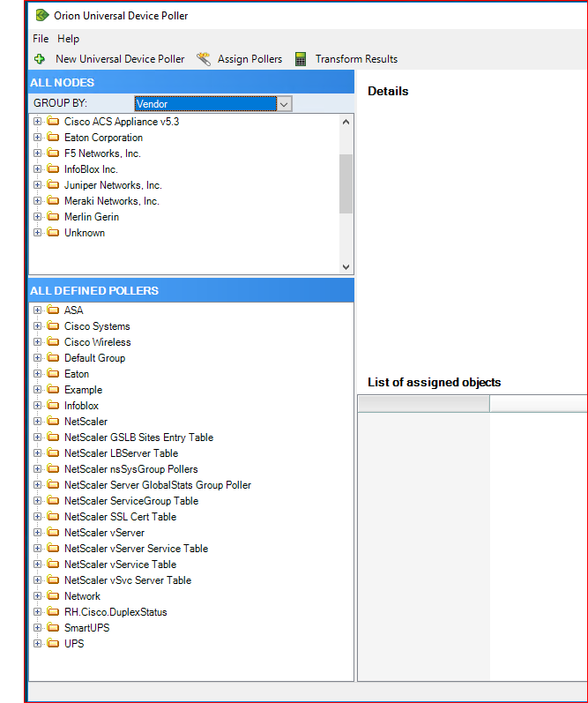Click the Orion application logo icon
Viewport: 588px width, 703px height.
tap(41, 15)
